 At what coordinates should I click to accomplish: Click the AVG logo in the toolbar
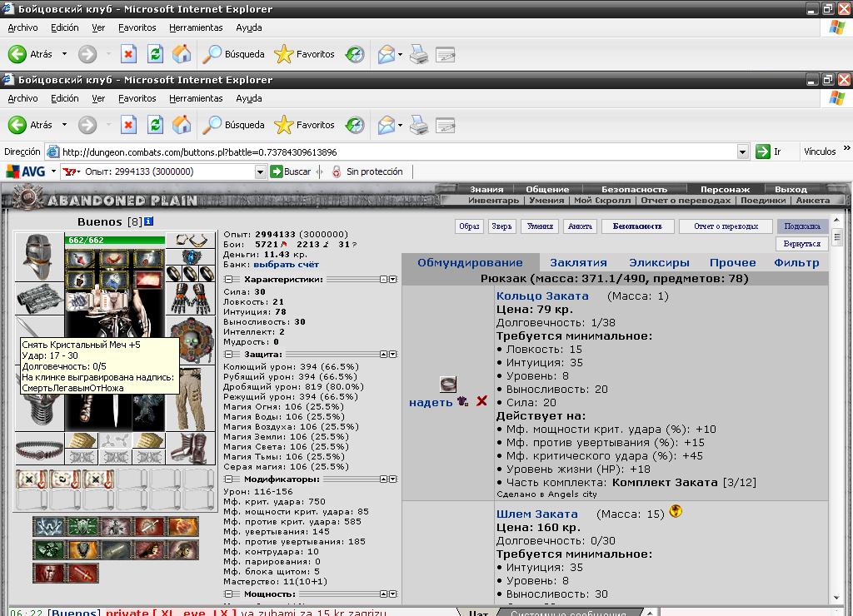26,171
